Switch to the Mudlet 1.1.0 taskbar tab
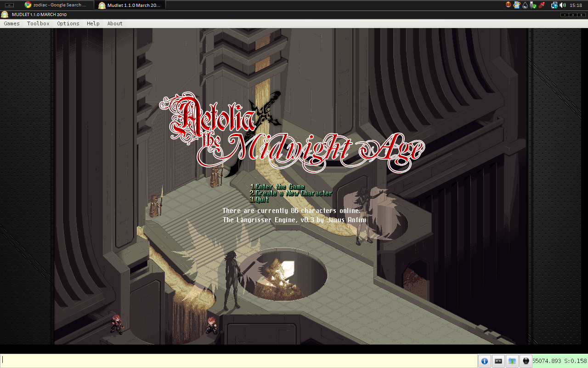 (x=130, y=5)
